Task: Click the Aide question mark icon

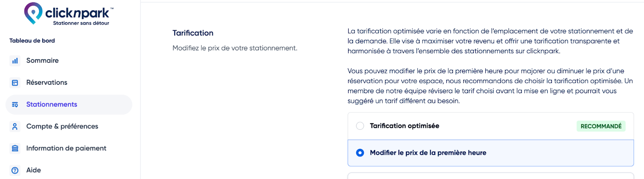Action: pos(15,170)
